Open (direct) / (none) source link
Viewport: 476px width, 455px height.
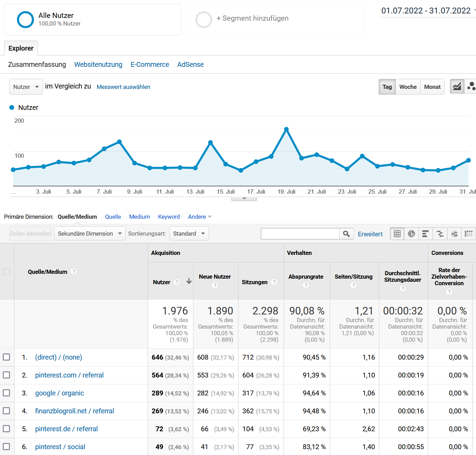point(59,357)
